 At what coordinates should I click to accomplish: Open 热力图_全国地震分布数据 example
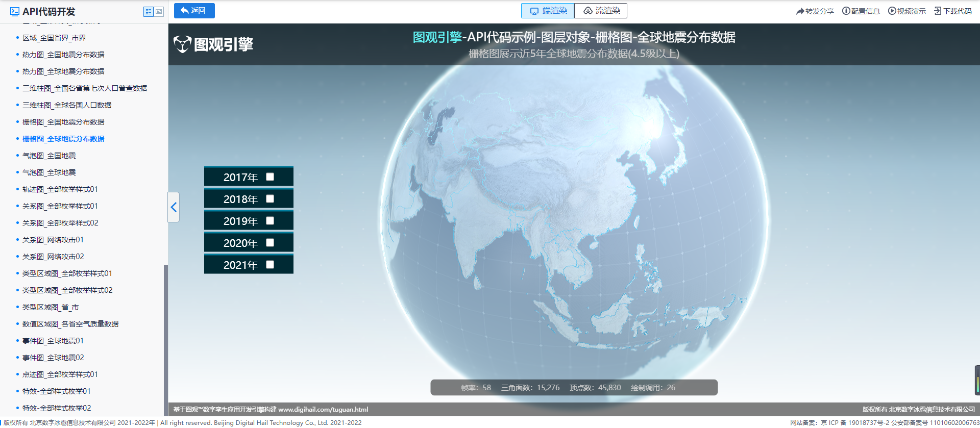(x=63, y=55)
